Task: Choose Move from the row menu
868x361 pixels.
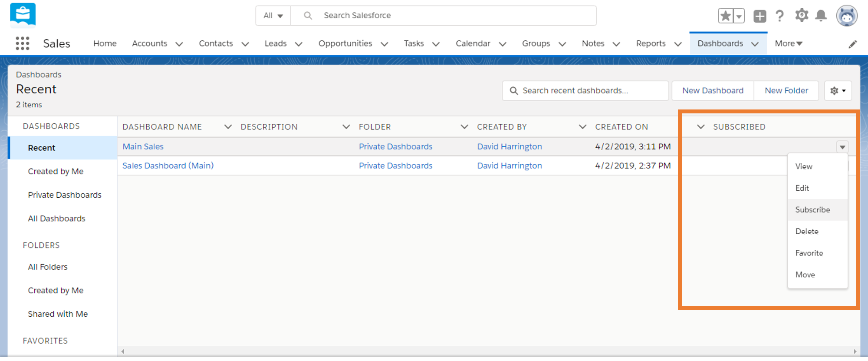Action: 818,275
